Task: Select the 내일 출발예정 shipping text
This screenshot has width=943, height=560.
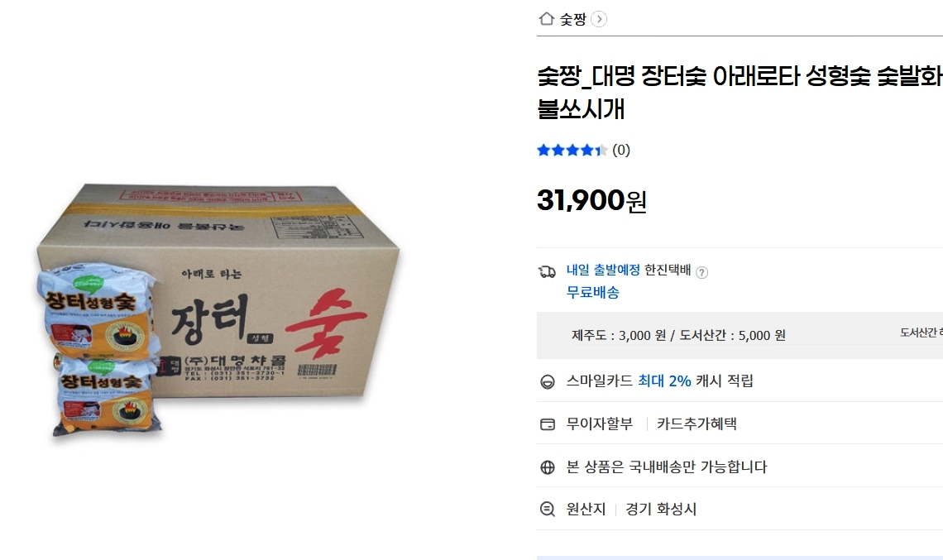Action: point(603,270)
